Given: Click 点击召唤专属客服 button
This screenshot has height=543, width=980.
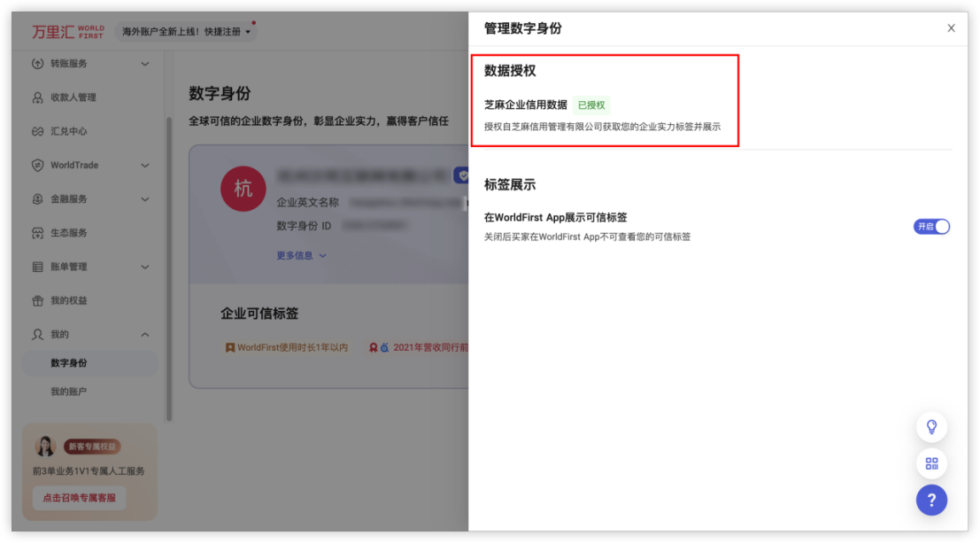Looking at the screenshot, I should click(x=80, y=498).
